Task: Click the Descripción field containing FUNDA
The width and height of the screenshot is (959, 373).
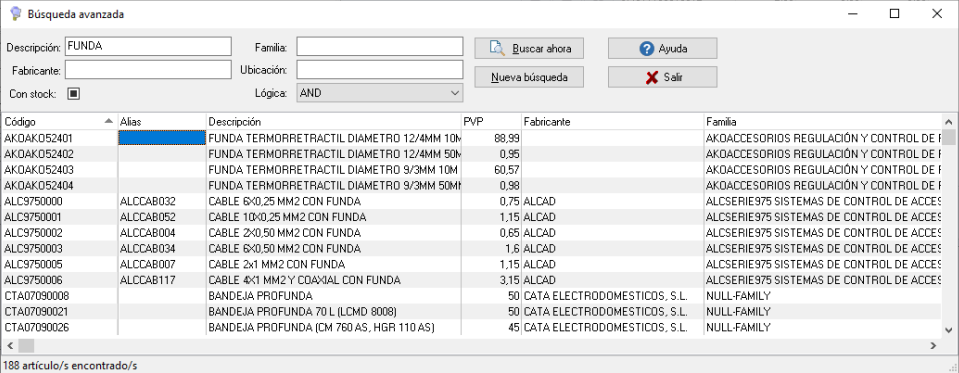Action: [x=148, y=46]
